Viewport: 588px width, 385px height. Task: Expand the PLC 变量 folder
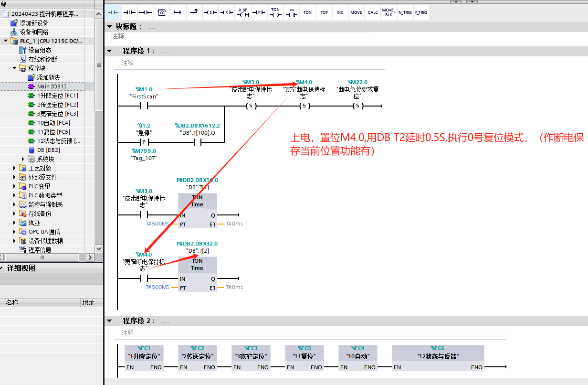[x=15, y=186]
